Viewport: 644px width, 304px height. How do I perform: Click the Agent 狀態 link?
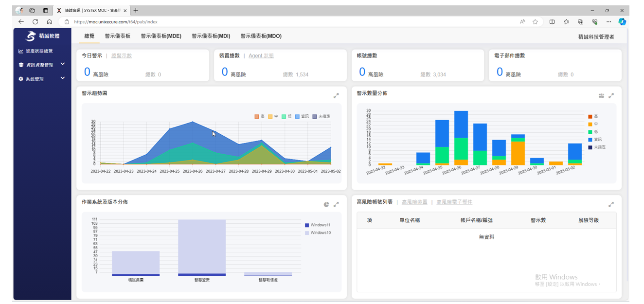click(x=261, y=55)
